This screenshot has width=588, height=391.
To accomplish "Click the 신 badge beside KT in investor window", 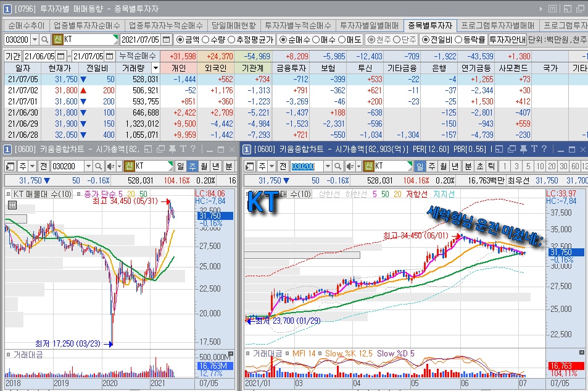I will click(58, 40).
